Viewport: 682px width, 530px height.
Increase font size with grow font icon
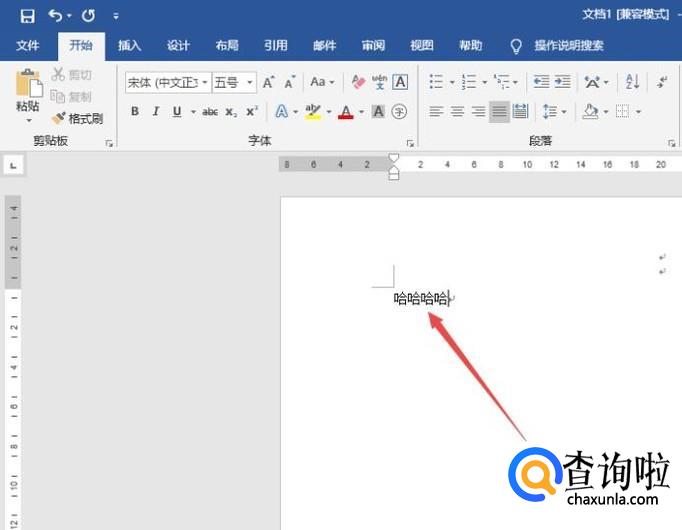(x=268, y=82)
